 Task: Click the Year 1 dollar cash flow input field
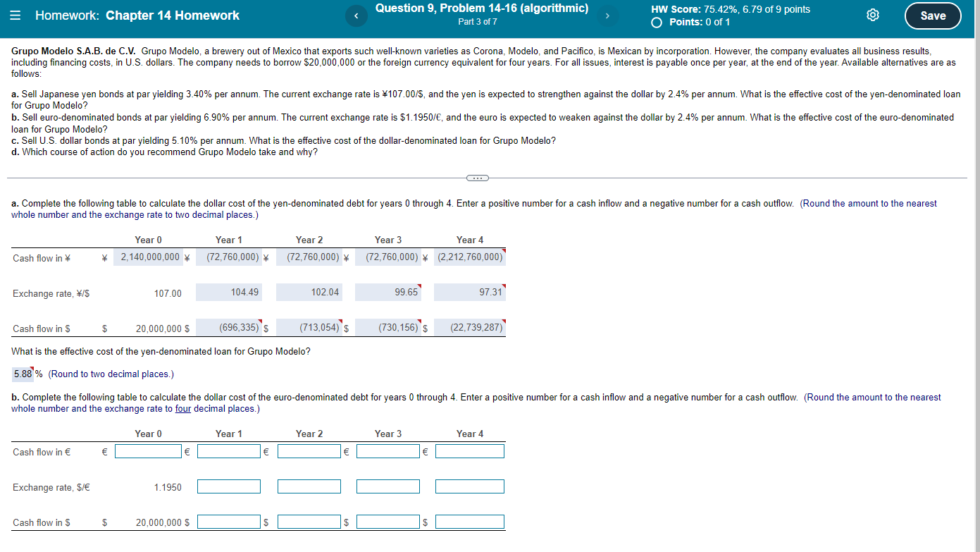[228, 521]
